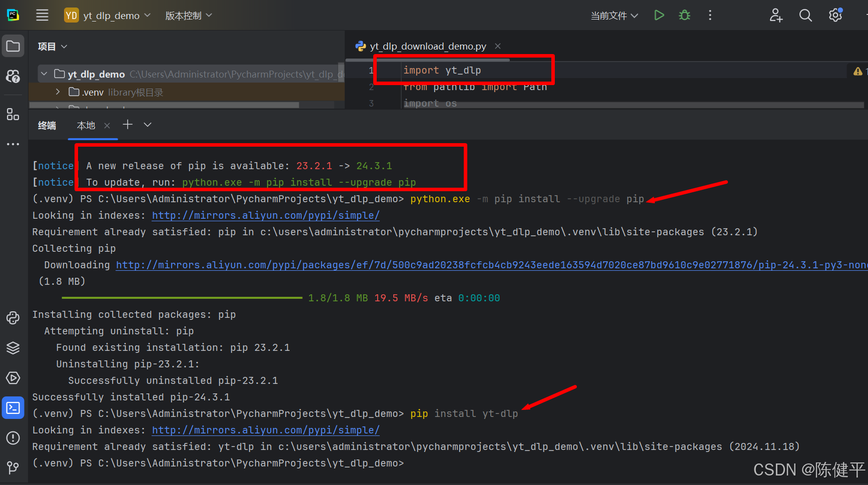Click the 'pip install yt-dlp' command text

(464, 413)
